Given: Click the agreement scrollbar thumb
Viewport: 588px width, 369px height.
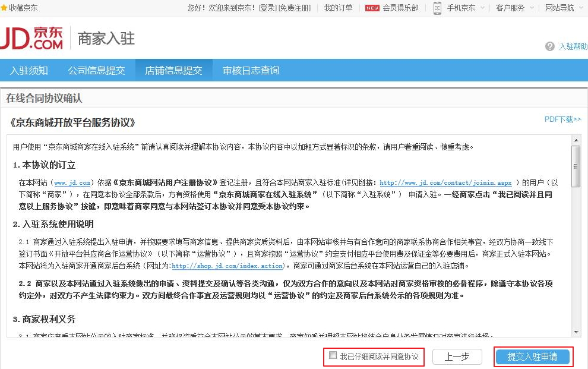Looking at the screenshot, I should [x=576, y=166].
